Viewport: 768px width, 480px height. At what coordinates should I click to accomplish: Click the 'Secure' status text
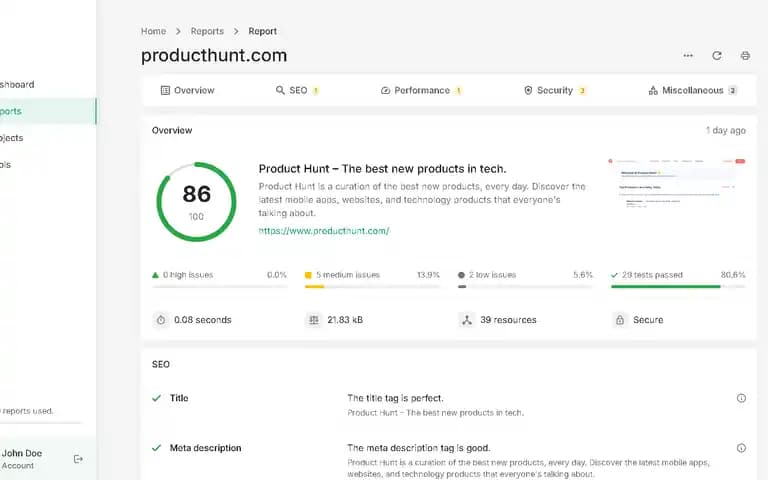tap(648, 320)
